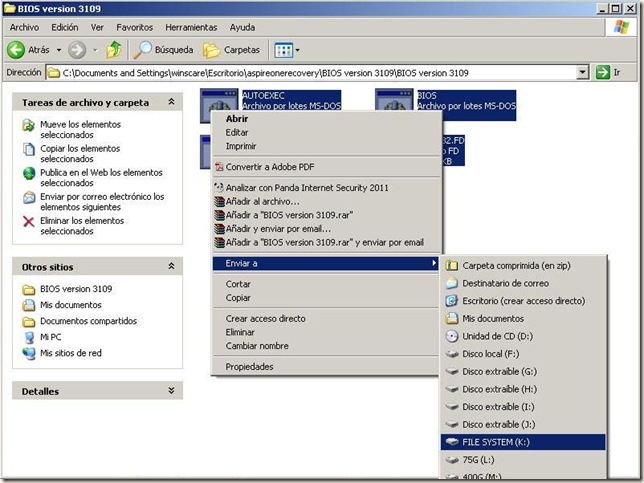Toggle Carpetas folder pane
644x483 pixels.
232,50
